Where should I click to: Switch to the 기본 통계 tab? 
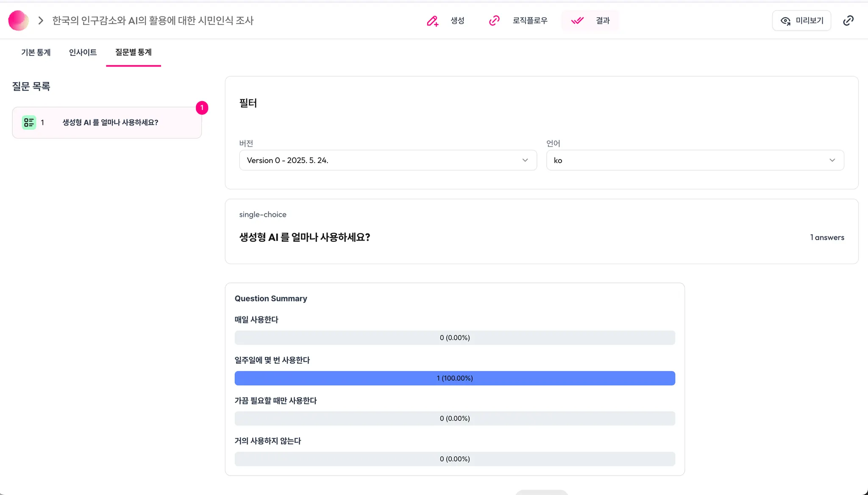pyautogui.click(x=36, y=52)
